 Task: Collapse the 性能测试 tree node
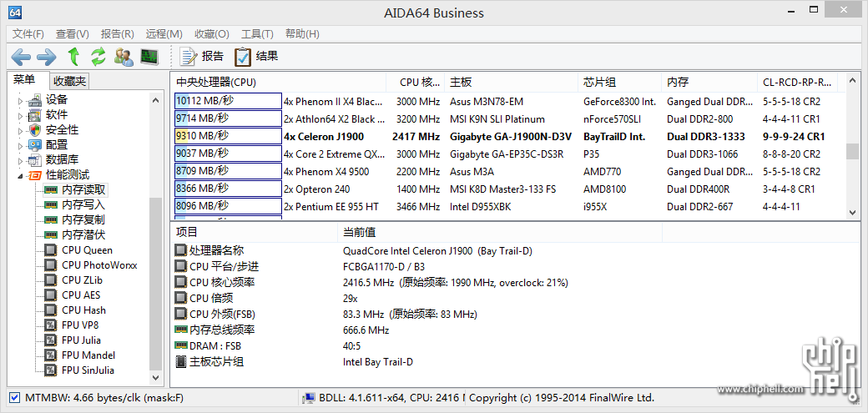21,176
